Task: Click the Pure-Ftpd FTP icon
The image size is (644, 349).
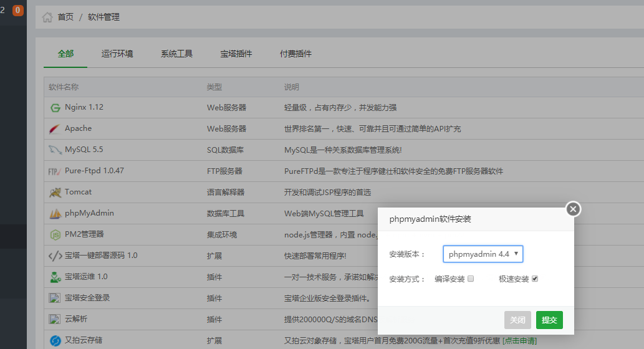Action: pyautogui.click(x=55, y=171)
